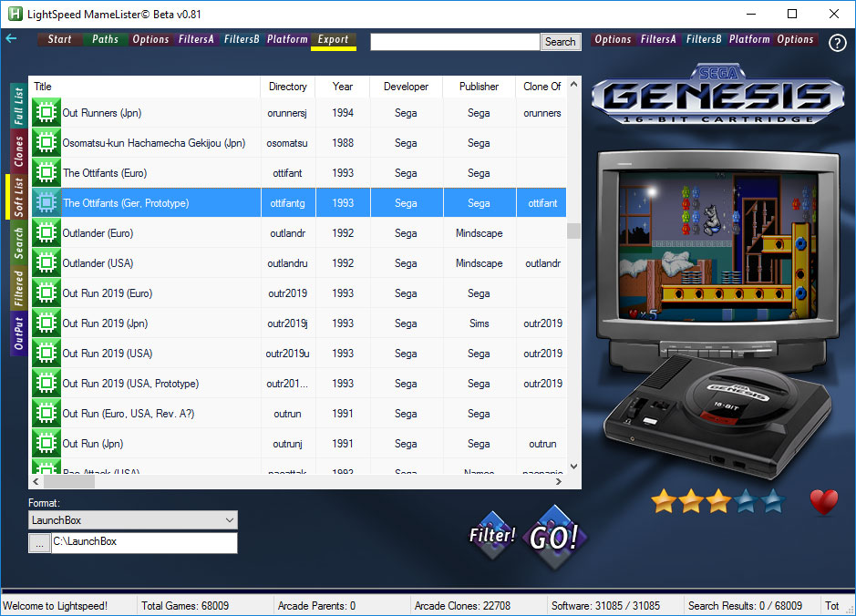Viewport: 856px width, 616px height.
Task: Switch to the OutPut side tab
Action: pyautogui.click(x=18, y=334)
